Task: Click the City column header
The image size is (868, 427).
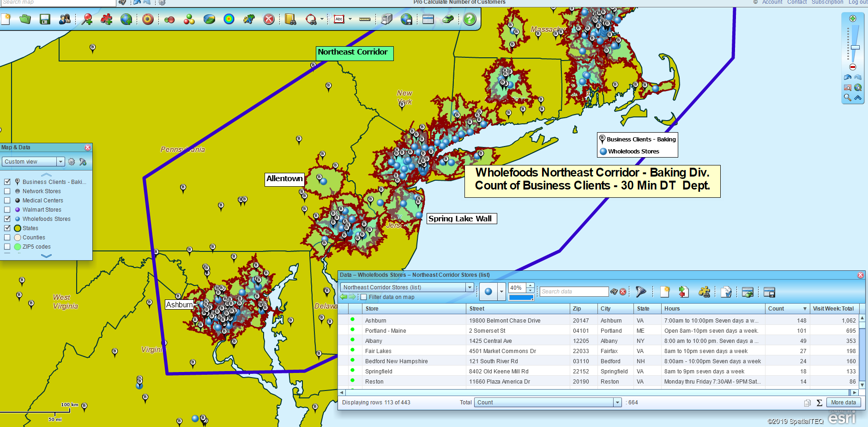Action: click(x=616, y=308)
